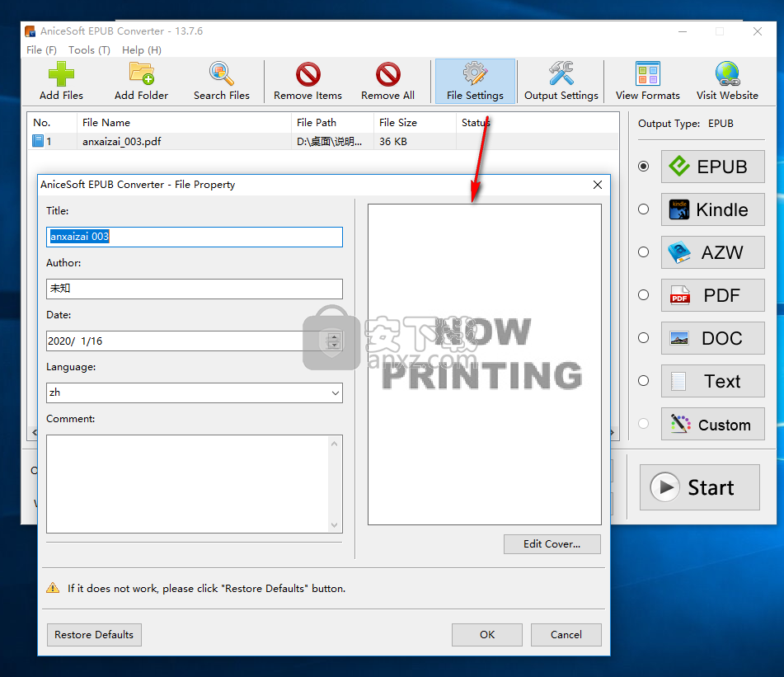Screen dimensions: 784x677
Task: Click the Comment box scroll up arrow
Action: [x=335, y=444]
